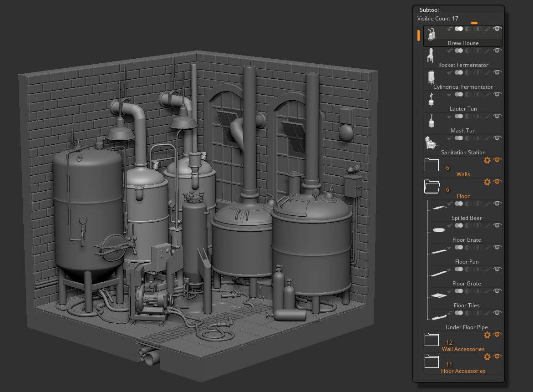Click the orange scrollbar marker beside Brew House
533x392 pixels.
418,35
